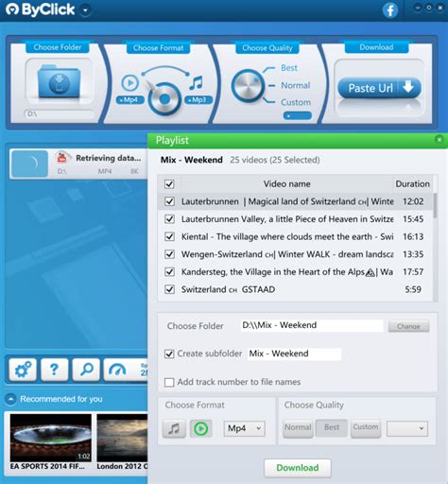Screen dimensions: 448x484
Task: Open the Paste Url arrow menu
Action: 408,87
